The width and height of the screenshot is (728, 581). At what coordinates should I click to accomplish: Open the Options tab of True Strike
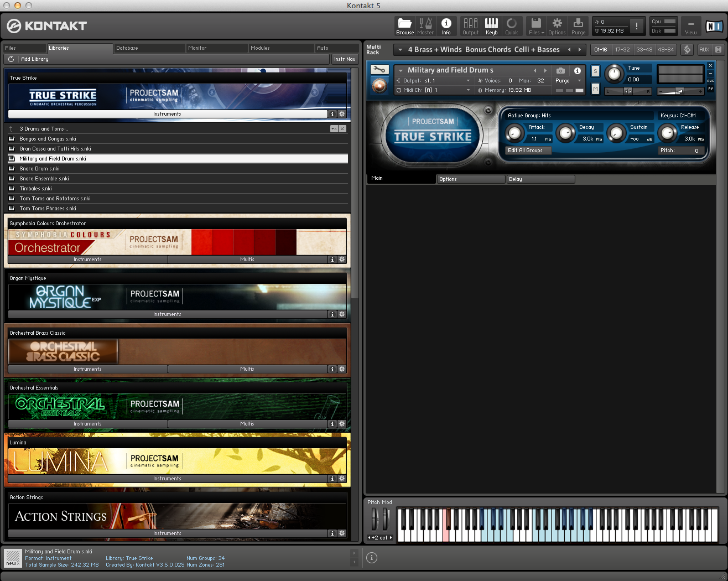(471, 179)
